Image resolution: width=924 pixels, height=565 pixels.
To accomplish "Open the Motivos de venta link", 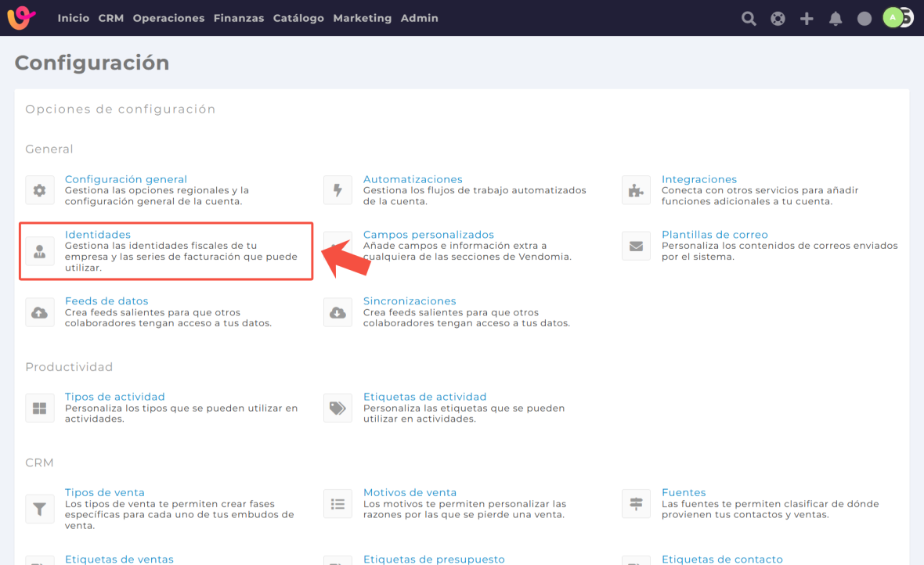I will click(410, 492).
